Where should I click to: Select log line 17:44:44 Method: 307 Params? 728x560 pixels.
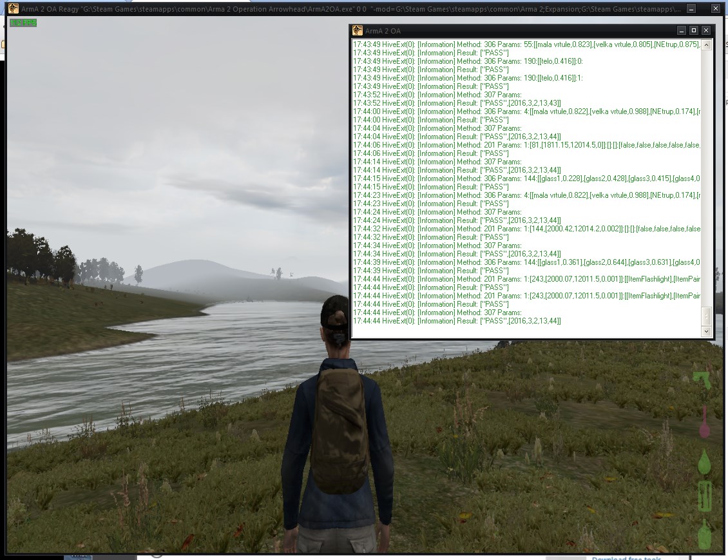point(437,313)
